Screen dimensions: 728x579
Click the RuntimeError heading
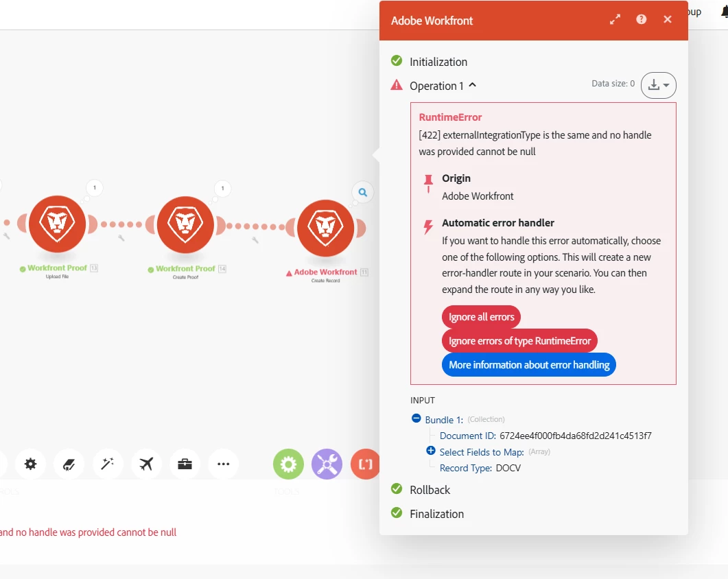[x=450, y=117]
